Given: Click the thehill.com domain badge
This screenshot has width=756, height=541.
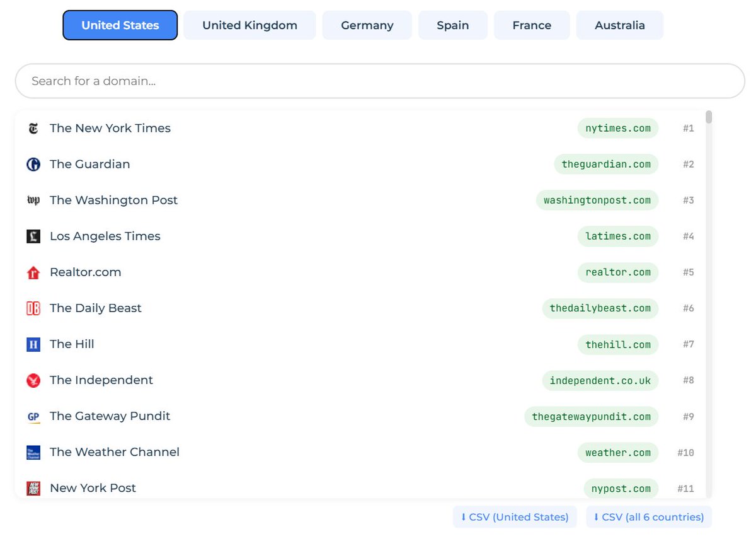Looking at the screenshot, I should coord(618,344).
